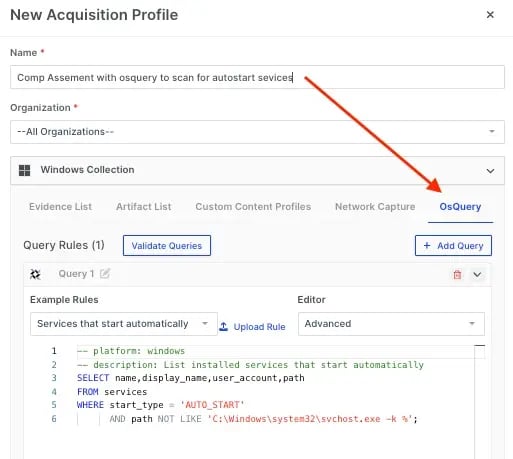Select the OsQuery tab
The width and height of the screenshot is (513, 459).
(x=460, y=207)
